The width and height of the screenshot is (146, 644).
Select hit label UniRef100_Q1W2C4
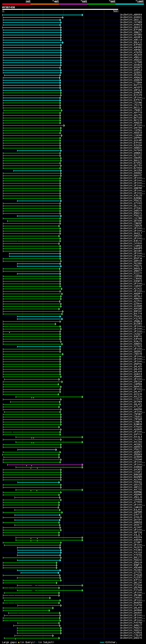click(131, 374)
